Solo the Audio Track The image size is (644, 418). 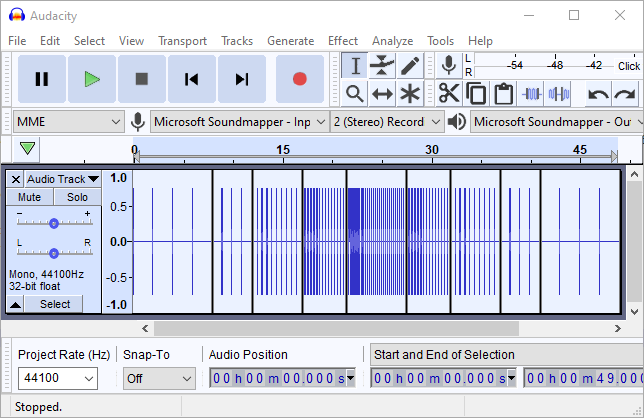pos(77,197)
